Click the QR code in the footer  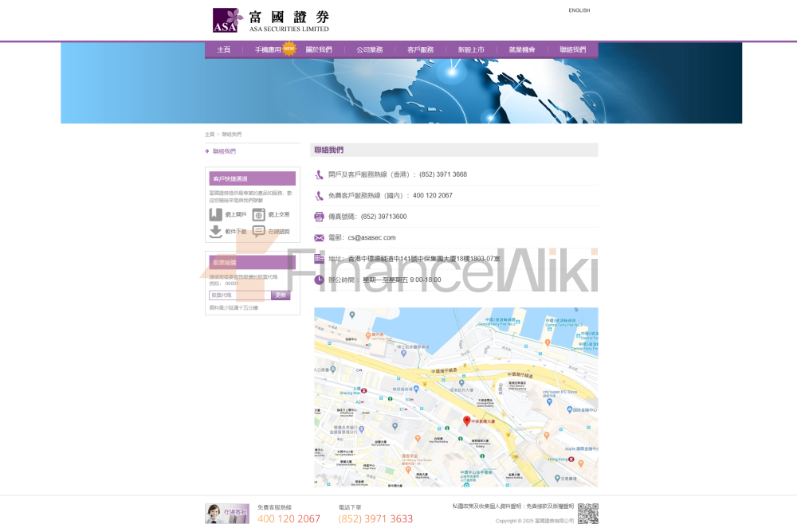point(588,514)
